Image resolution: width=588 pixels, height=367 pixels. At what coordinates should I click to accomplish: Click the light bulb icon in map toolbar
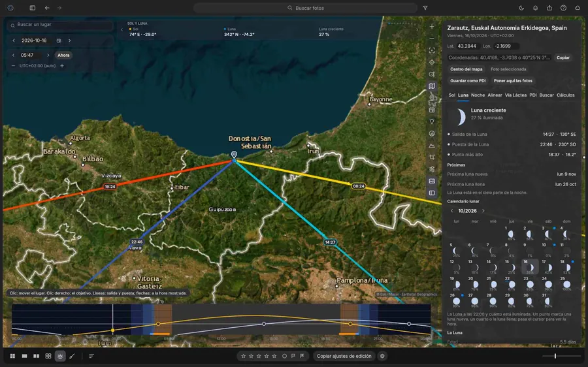coord(432,121)
